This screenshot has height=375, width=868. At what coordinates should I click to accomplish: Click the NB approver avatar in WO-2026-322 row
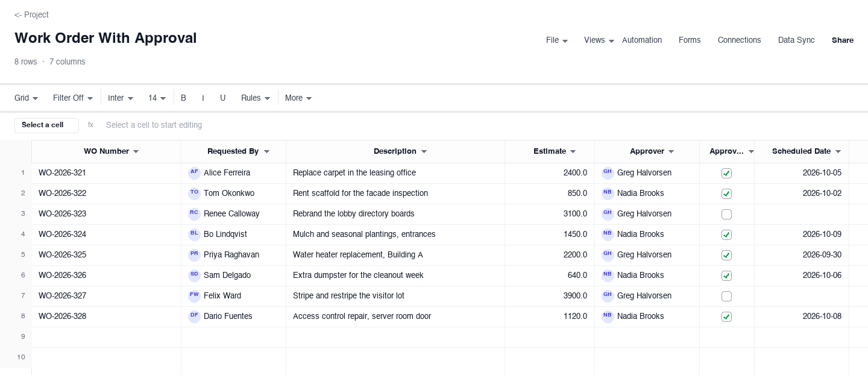click(608, 194)
